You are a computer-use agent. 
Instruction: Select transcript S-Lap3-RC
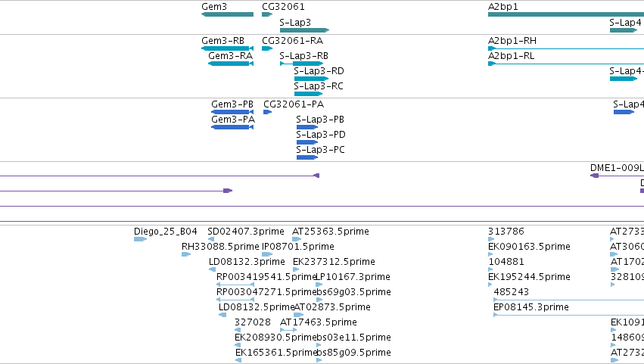319,86
